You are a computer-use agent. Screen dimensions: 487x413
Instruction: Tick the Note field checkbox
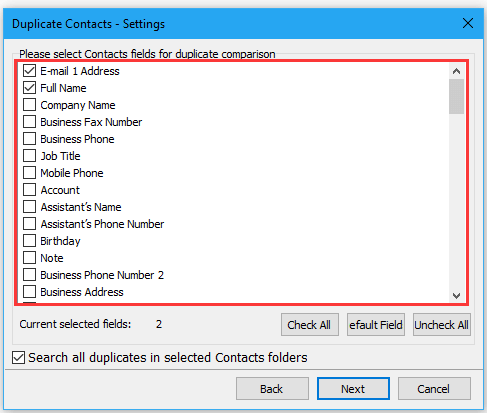pos(29,258)
